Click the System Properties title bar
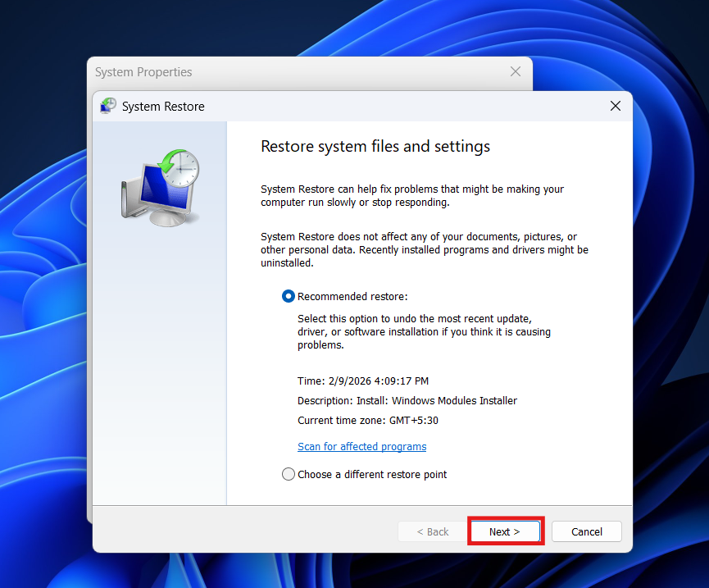The image size is (709, 588). (246, 72)
